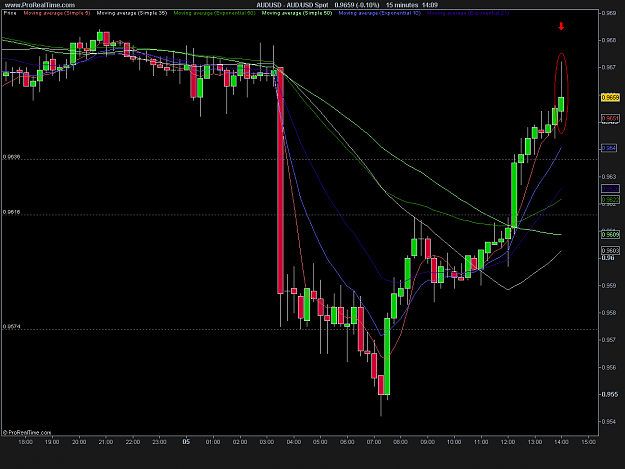Viewport: 625px width, 469px height.
Task: Click the 08:00 time axis label
Action: point(401,442)
